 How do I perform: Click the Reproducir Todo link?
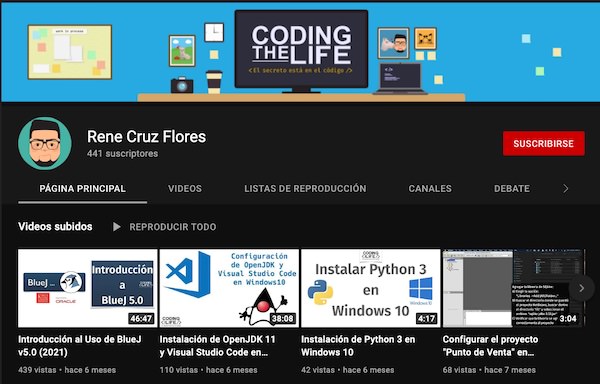[173, 227]
